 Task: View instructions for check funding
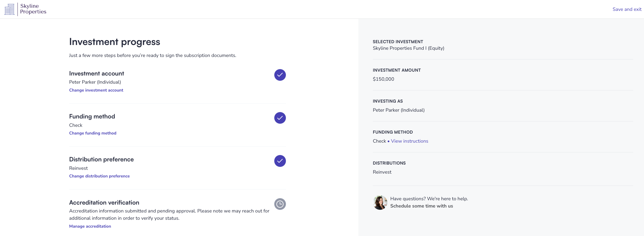[409, 141]
